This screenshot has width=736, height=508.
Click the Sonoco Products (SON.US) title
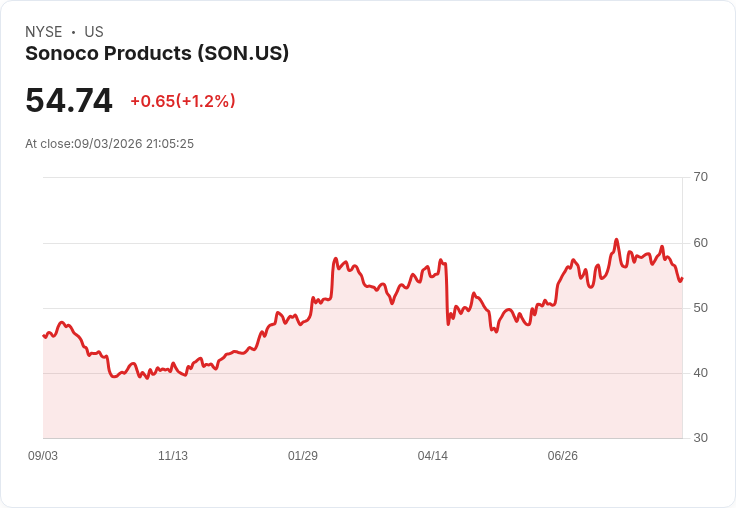click(x=157, y=53)
